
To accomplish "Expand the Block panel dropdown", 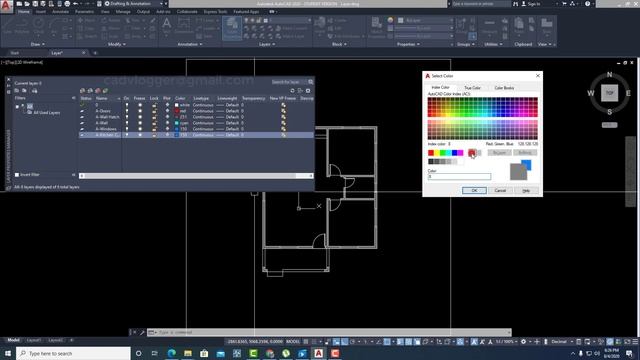I will pos(339,44).
